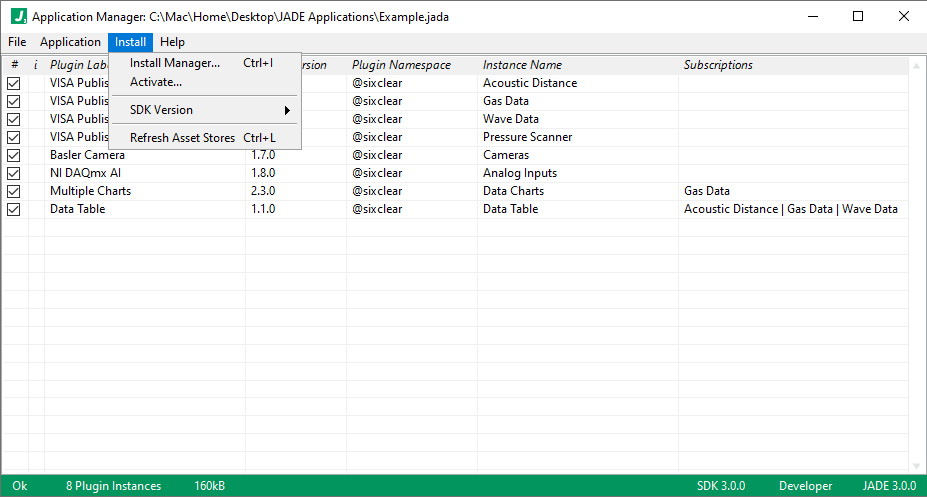This screenshot has width=927, height=497.
Task: Uncheck the Gas Data instance checkbox
Action: point(14,102)
